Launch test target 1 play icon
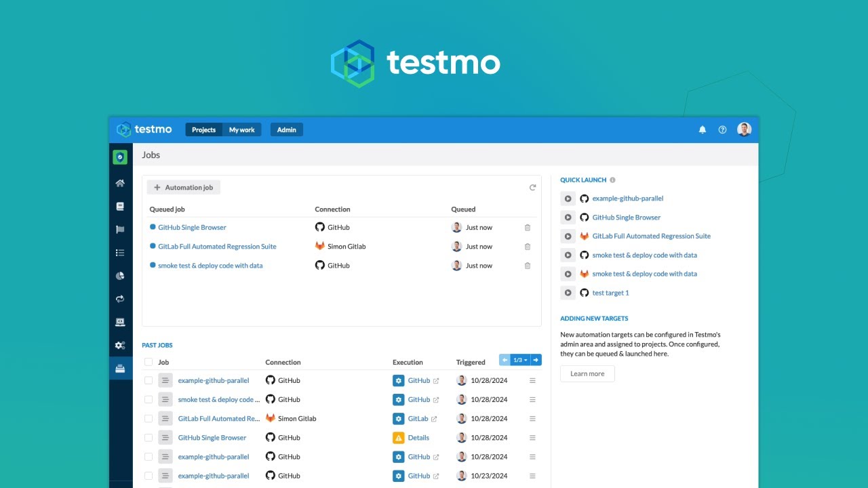Image resolution: width=868 pixels, height=488 pixels. click(568, 293)
